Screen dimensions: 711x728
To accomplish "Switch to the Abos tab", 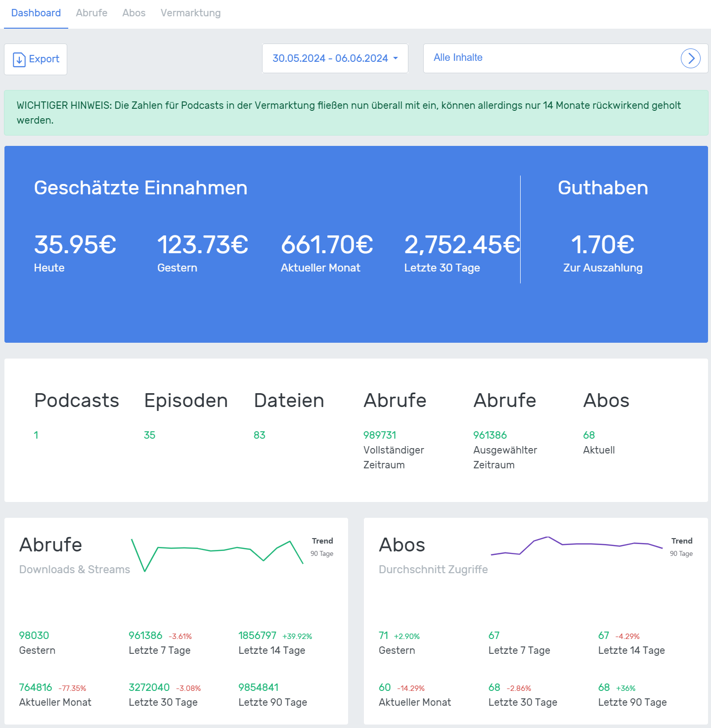I will [x=134, y=13].
